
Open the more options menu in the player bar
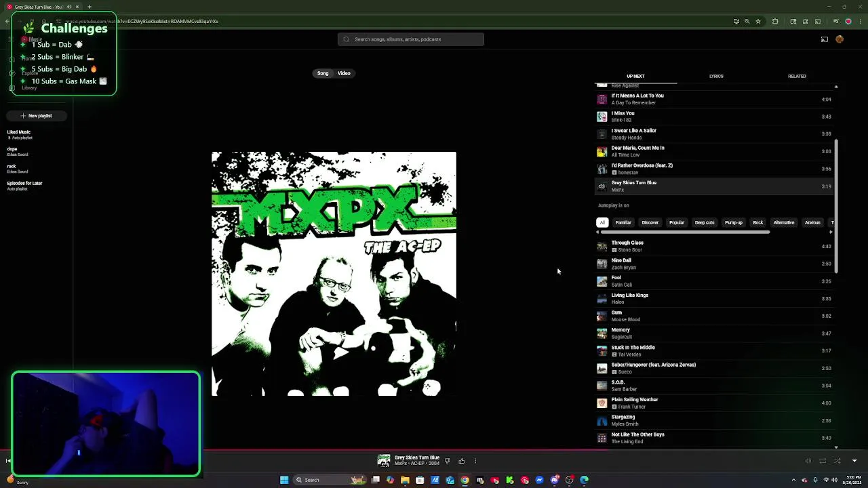475,461
